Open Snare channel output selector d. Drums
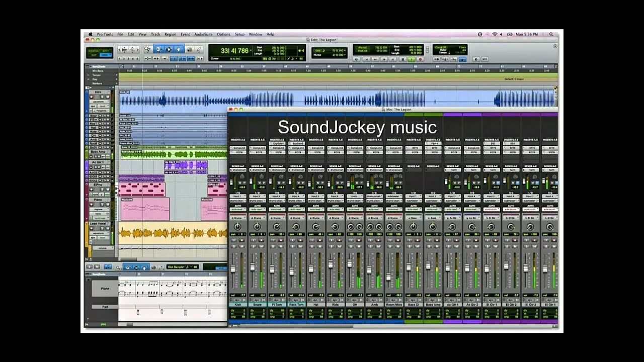 [x=257, y=218]
